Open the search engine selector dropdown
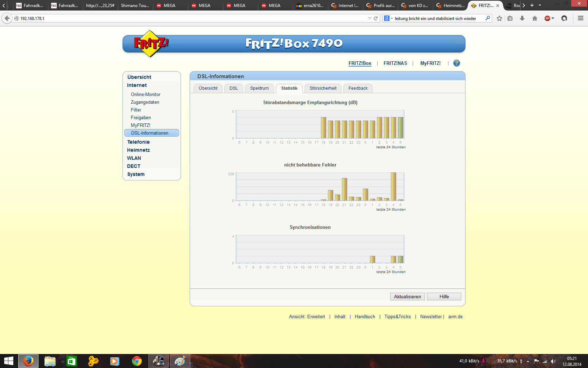The width and height of the screenshot is (588, 368). [388, 18]
